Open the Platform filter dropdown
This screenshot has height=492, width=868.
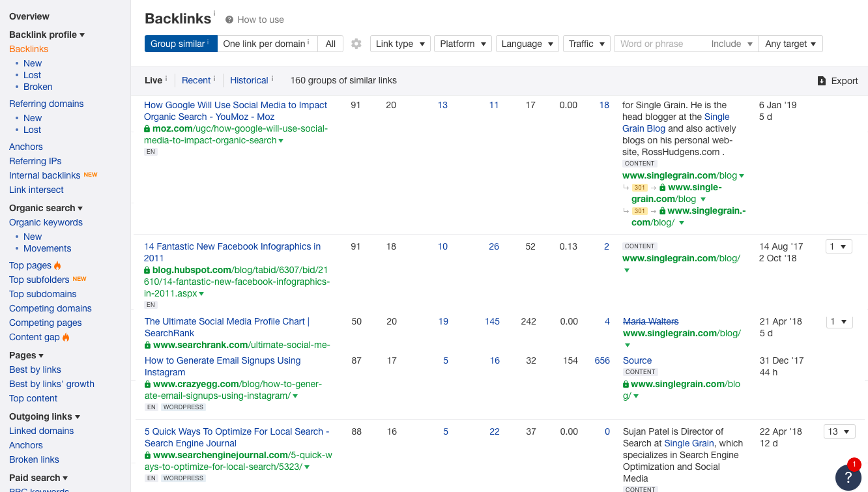point(463,44)
